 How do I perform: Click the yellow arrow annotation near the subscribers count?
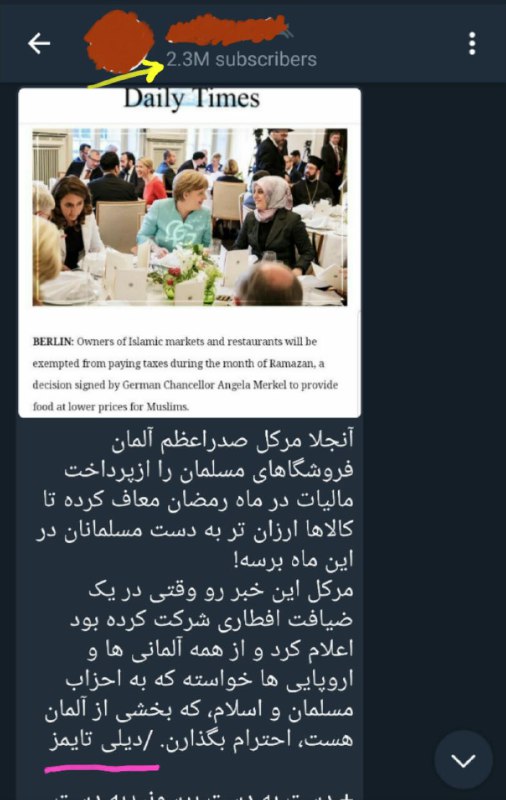126,74
